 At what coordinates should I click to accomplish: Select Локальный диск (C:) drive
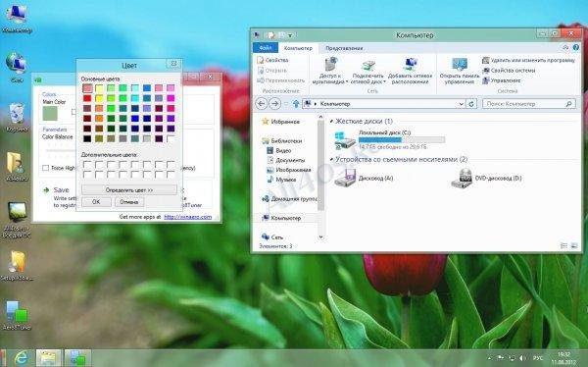(x=390, y=139)
